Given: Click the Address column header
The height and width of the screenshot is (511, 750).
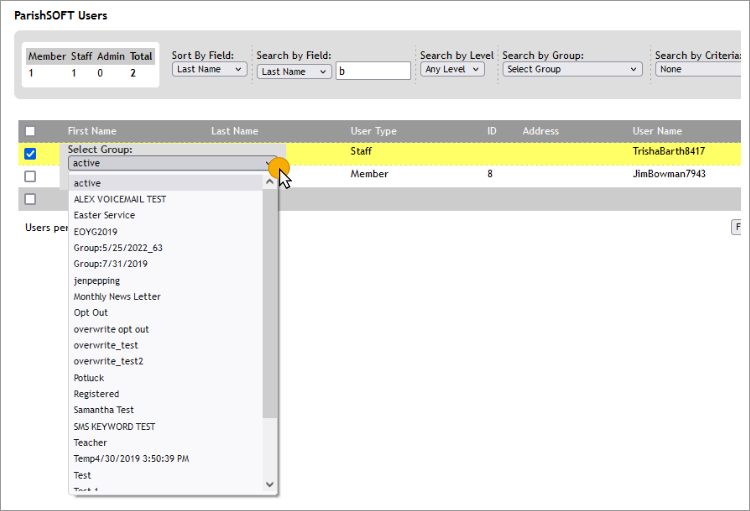Looking at the screenshot, I should (540, 131).
